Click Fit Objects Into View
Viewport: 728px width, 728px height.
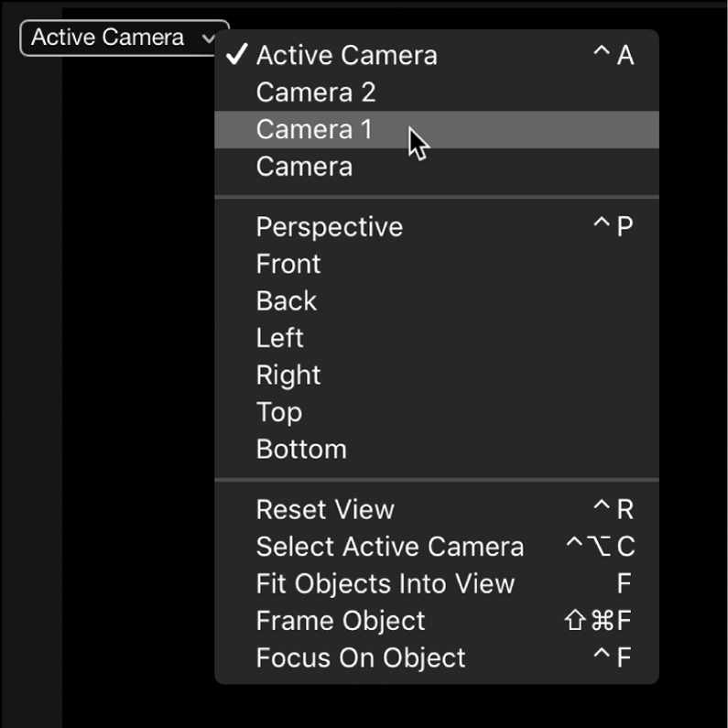[x=385, y=583]
